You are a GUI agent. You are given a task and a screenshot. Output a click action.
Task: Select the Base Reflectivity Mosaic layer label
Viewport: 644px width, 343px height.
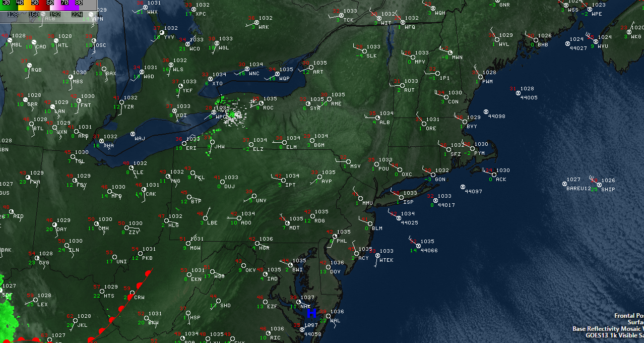point(607,329)
